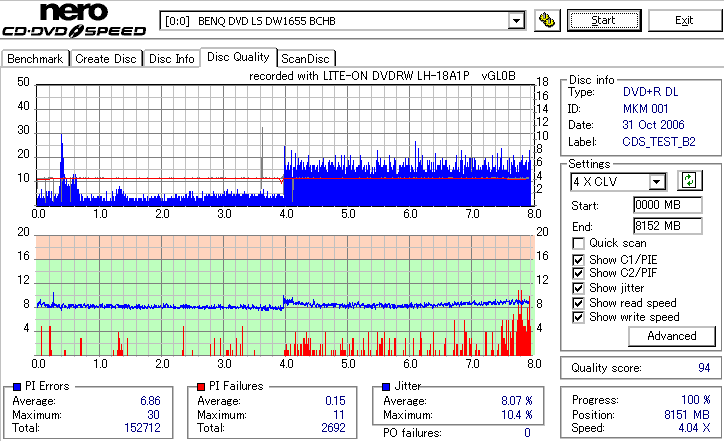Open the Advanced settings button
This screenshot has width=724, height=441.
point(671,336)
